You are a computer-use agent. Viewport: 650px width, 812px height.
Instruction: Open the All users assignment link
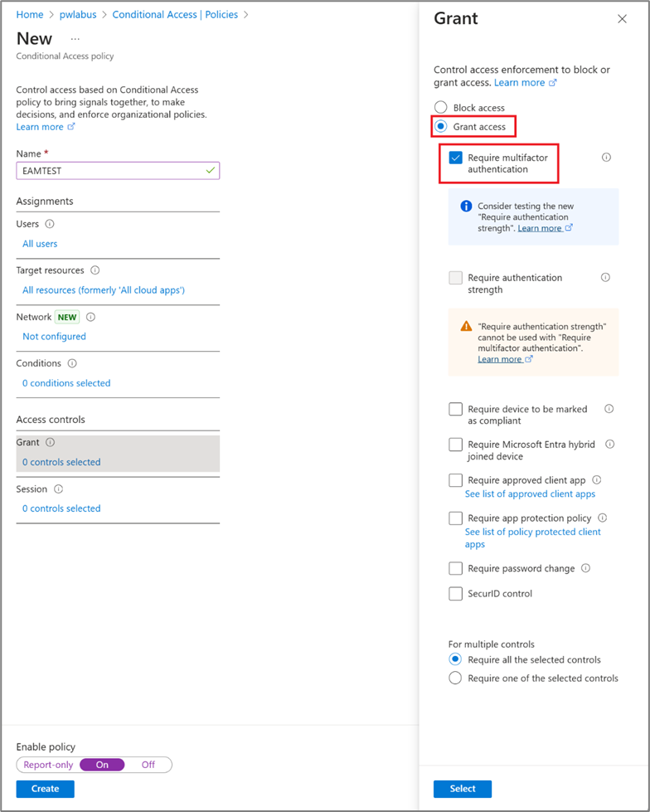click(40, 244)
